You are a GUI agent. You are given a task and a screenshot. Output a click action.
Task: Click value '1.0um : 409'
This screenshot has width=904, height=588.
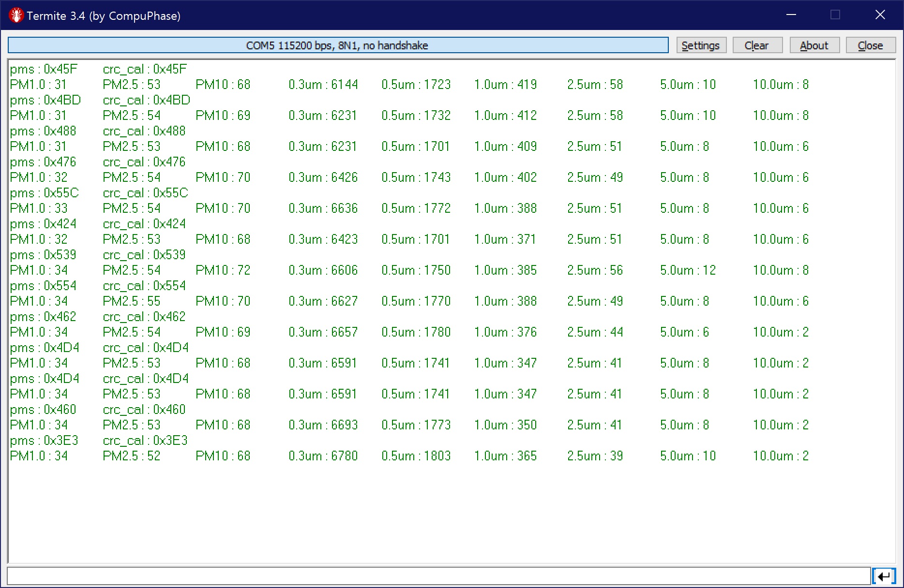506,147
